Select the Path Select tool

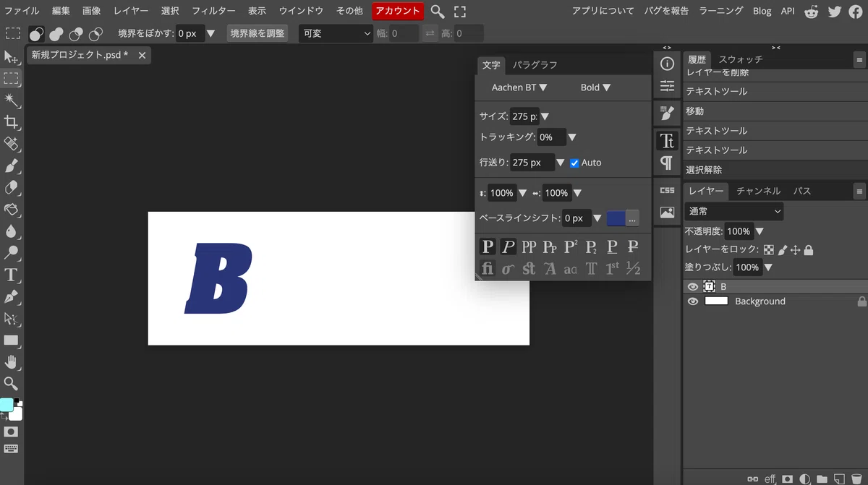click(11, 318)
